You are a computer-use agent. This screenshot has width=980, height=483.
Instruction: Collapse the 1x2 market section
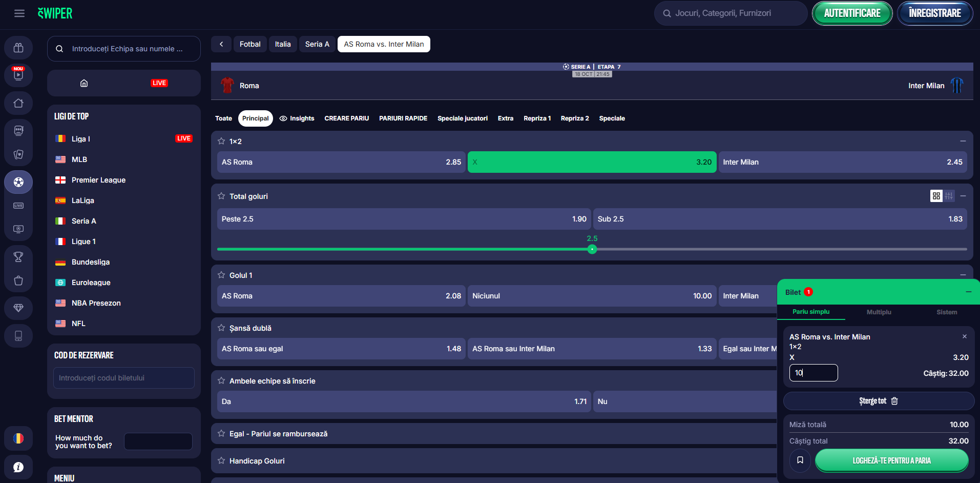click(x=963, y=141)
